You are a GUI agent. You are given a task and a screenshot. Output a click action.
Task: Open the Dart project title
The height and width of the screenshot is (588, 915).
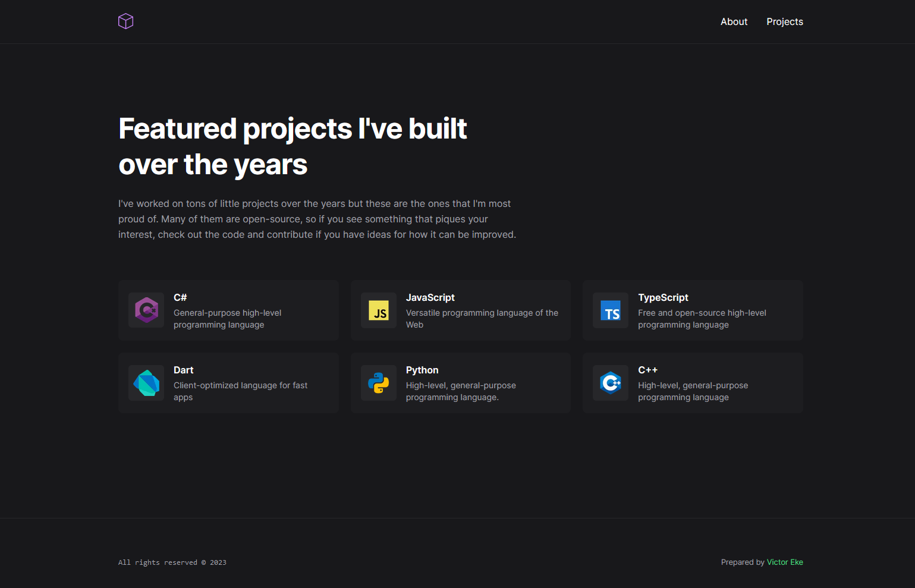[183, 370]
